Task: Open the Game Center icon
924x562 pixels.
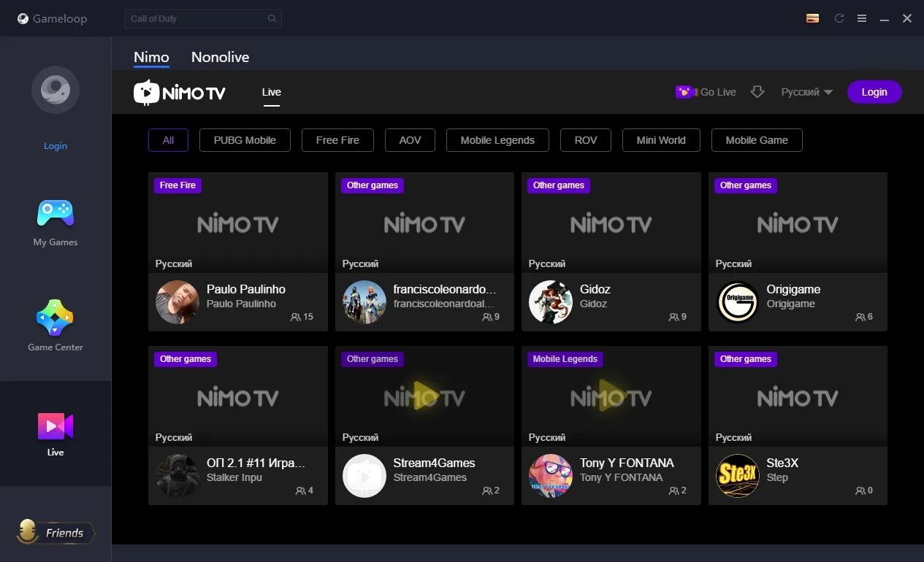Action: (56, 318)
